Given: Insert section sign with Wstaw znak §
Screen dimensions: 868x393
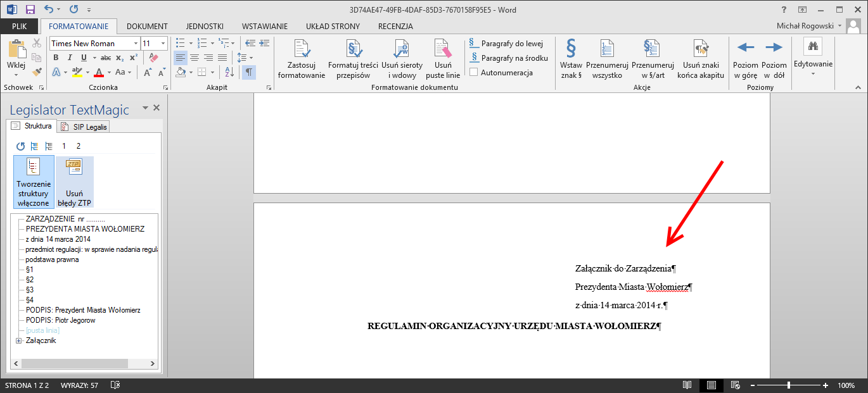Looking at the screenshot, I should point(571,59).
